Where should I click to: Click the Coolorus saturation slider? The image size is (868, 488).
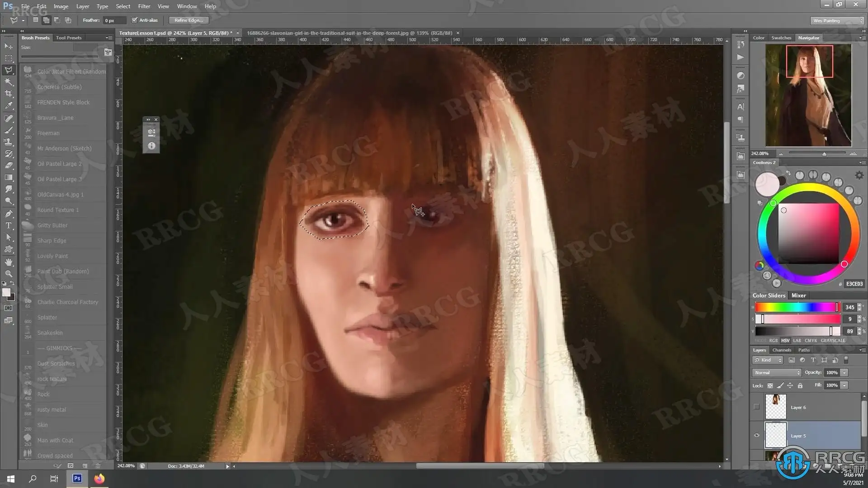(797, 319)
